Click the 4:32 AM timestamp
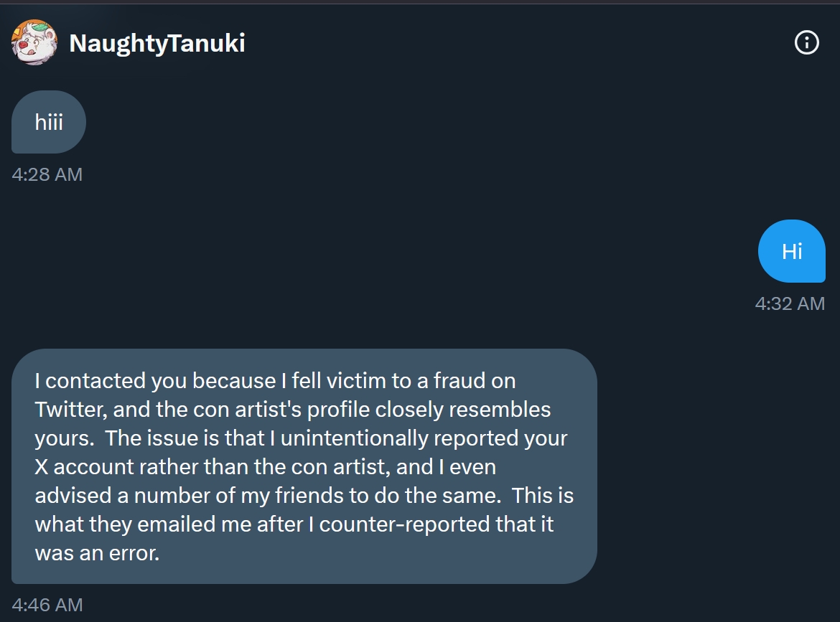 [x=790, y=303]
